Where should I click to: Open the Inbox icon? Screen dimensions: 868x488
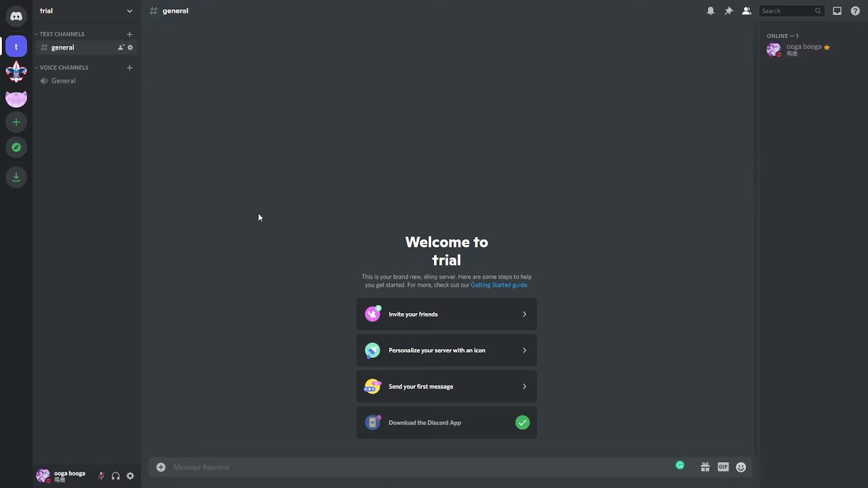click(x=837, y=11)
